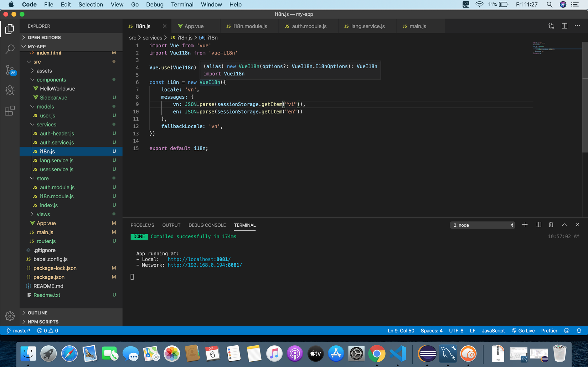Toggle Go Live server in status bar

coord(523,331)
